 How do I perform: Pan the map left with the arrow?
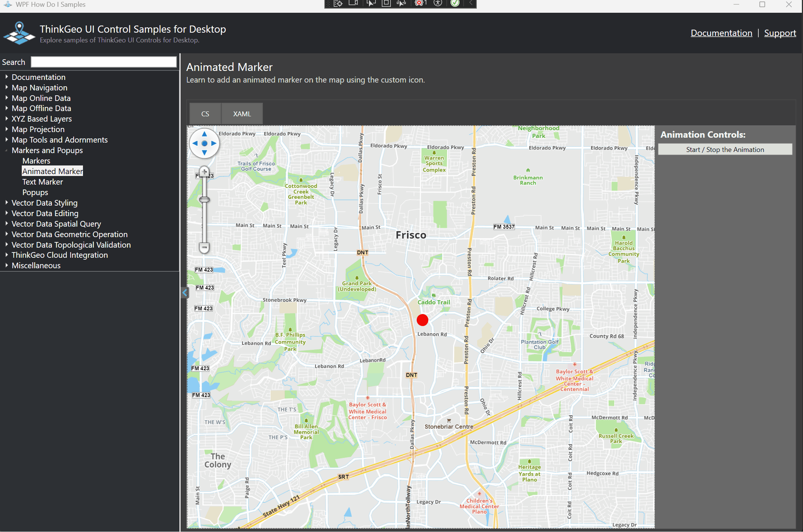pos(195,143)
